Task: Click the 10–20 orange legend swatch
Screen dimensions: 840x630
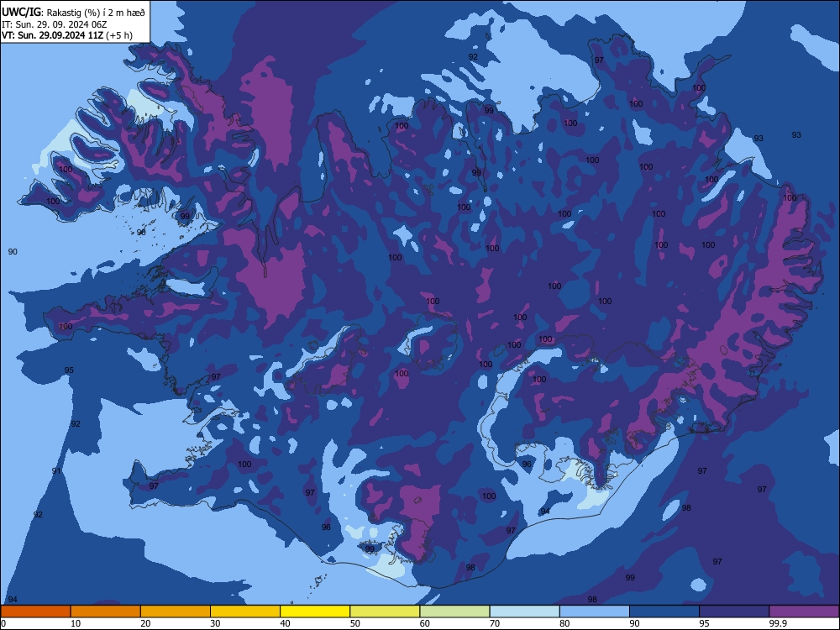Action: coord(106,612)
